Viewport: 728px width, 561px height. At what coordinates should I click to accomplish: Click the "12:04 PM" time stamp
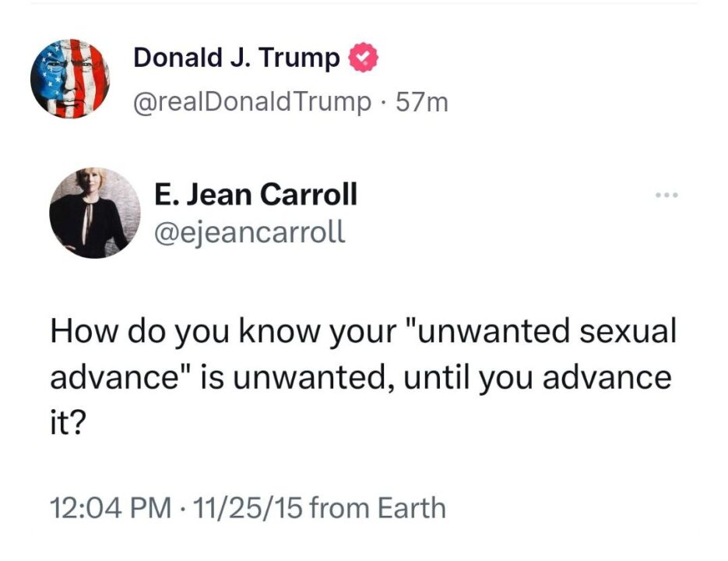click(110, 509)
